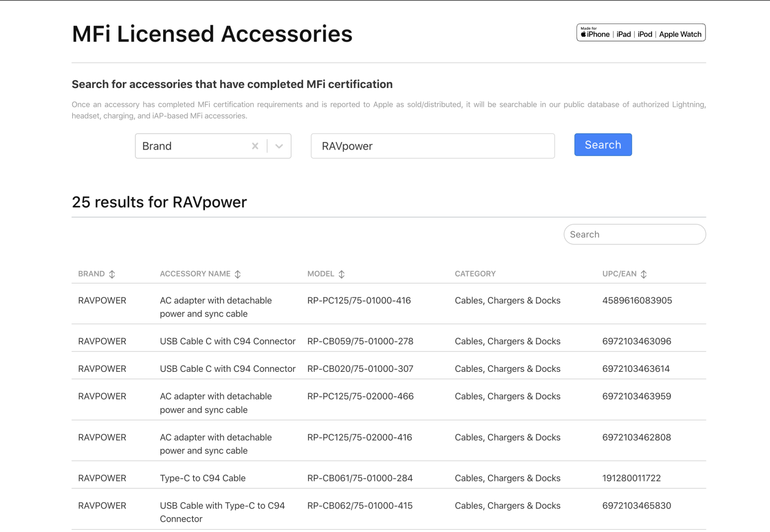Sort by UPC/EAN sort arrows
Viewport: 770px width, 532px height.
[x=644, y=274]
